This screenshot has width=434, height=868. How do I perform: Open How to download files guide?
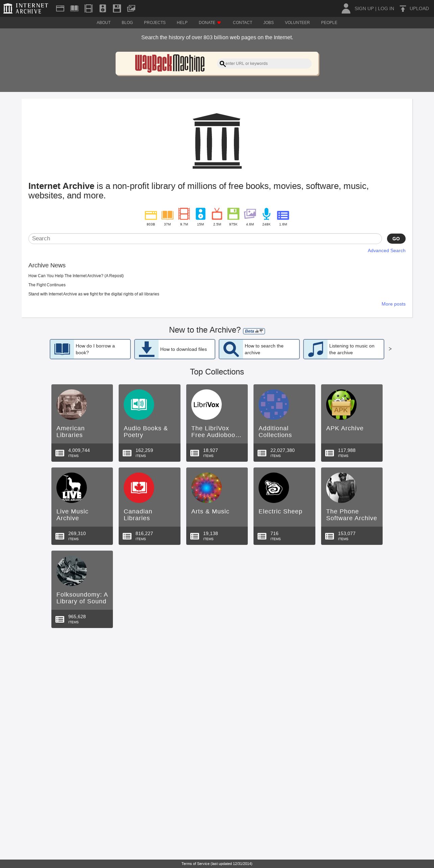tap(175, 349)
